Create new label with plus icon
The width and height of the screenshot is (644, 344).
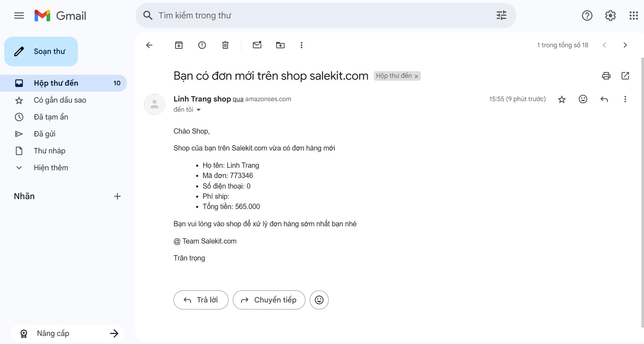coord(117,196)
